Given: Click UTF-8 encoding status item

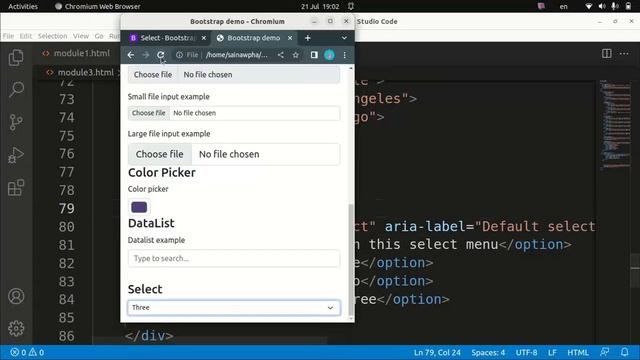Looking at the screenshot, I should [x=527, y=352].
